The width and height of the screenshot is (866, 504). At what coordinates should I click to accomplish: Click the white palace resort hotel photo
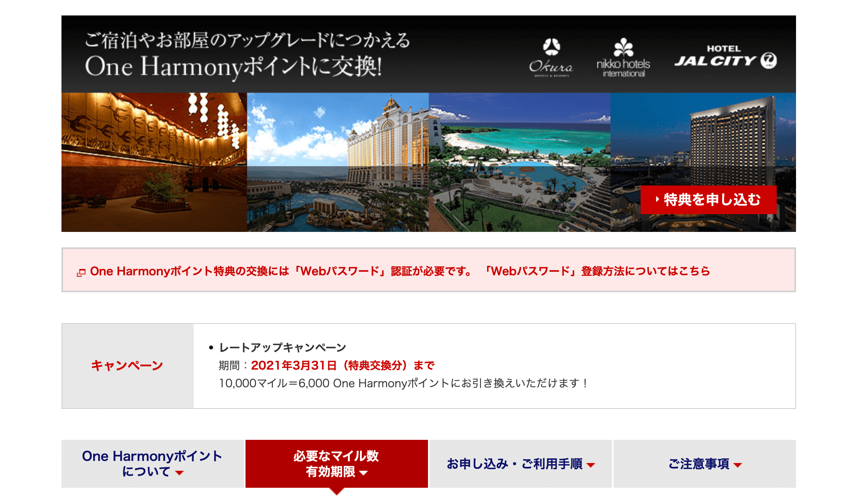(x=338, y=162)
